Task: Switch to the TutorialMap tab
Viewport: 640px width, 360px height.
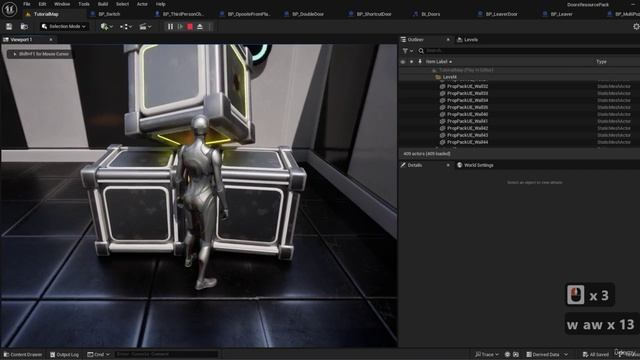Action: tap(46, 14)
